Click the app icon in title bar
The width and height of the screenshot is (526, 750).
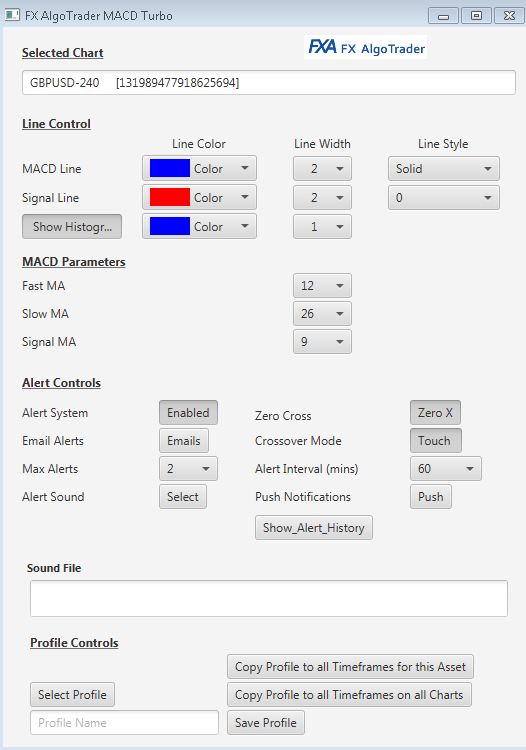click(12, 15)
